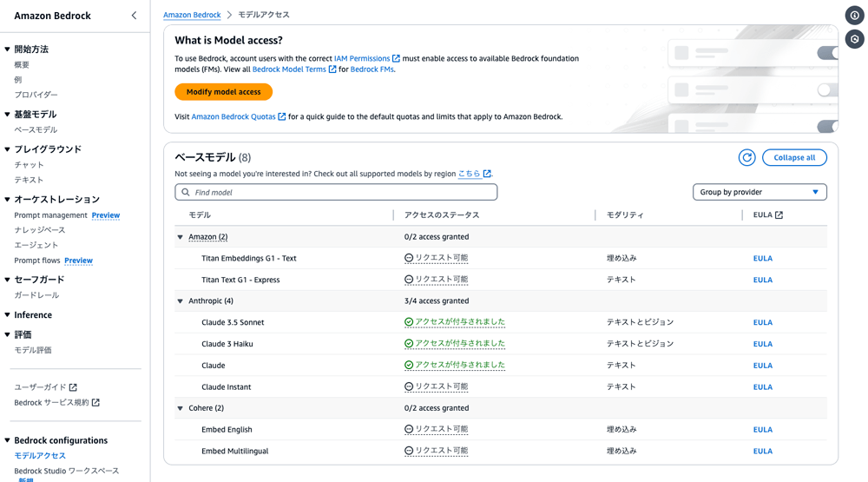Image resolution: width=868 pixels, height=482 pixels.
Task: Click the Titan Embeddings G1 - Text model name
Action: tap(249, 258)
